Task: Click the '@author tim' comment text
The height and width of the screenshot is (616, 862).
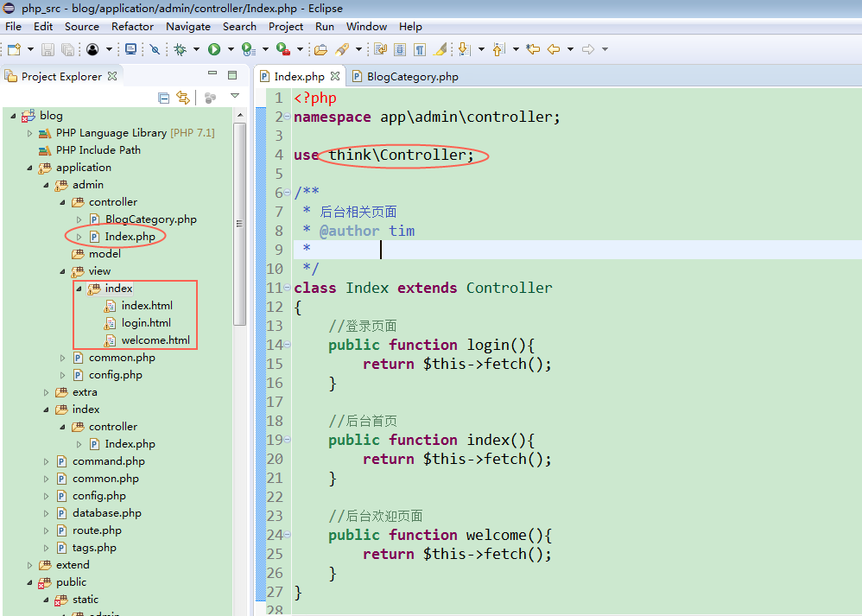Action: [x=367, y=231]
